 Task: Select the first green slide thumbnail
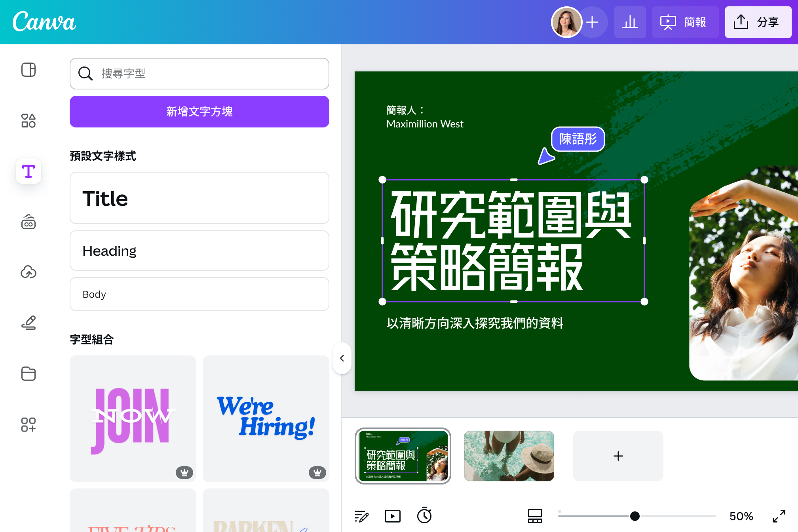coord(403,456)
